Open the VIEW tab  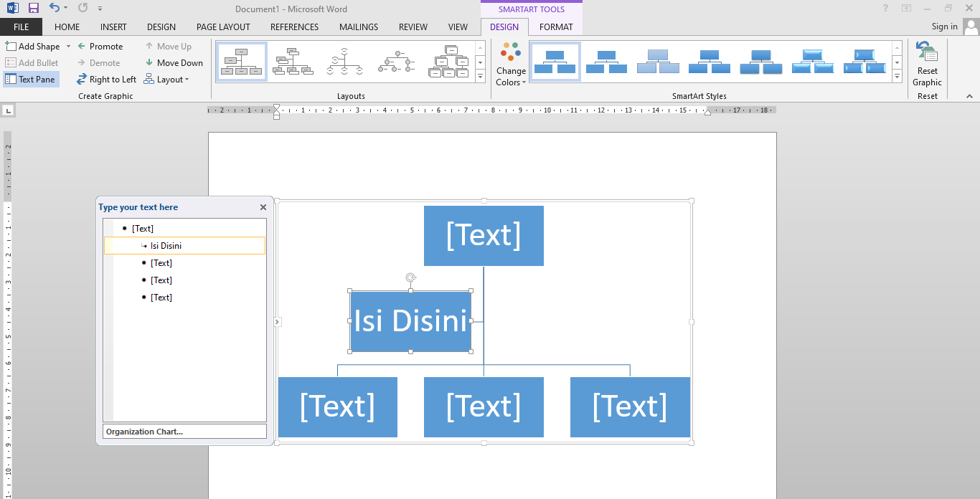tap(458, 27)
